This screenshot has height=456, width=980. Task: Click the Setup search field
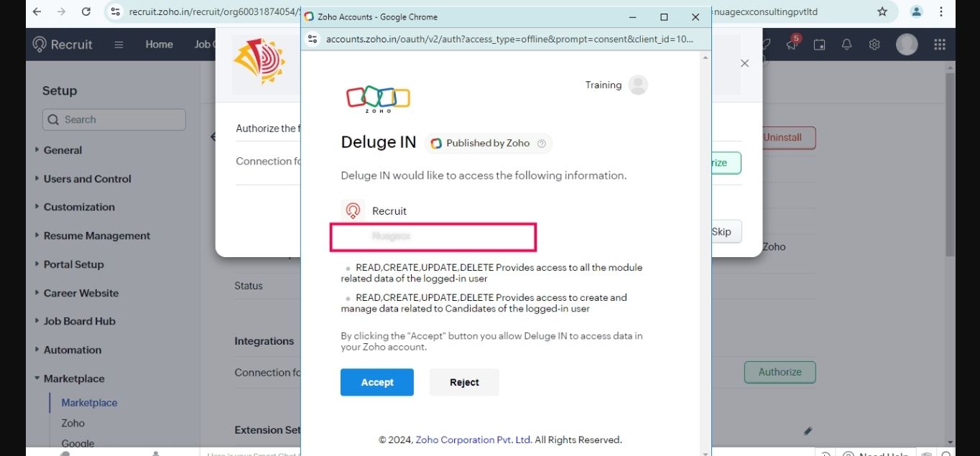114,119
